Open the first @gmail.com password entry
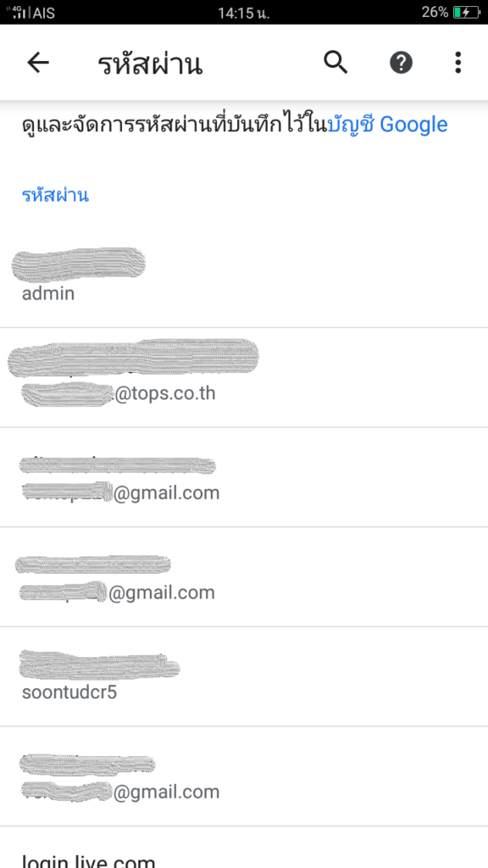488x868 pixels. tap(244, 477)
